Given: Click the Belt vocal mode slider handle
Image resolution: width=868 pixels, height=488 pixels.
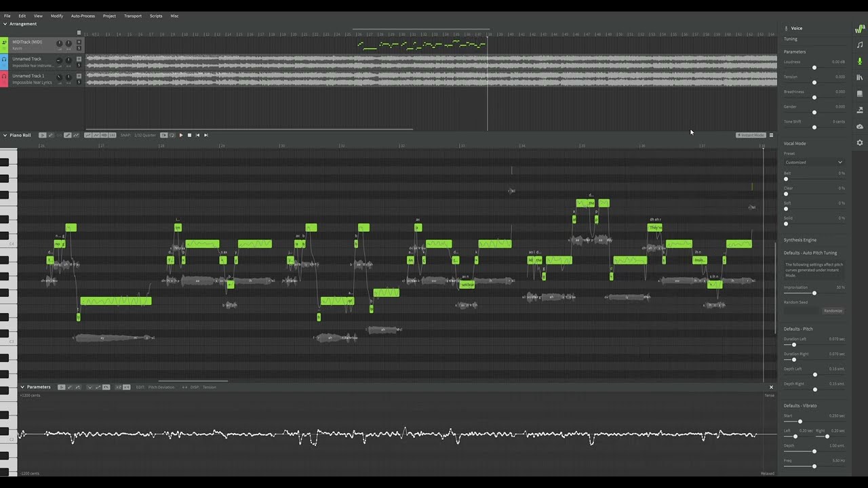Looking at the screenshot, I should [786, 179].
